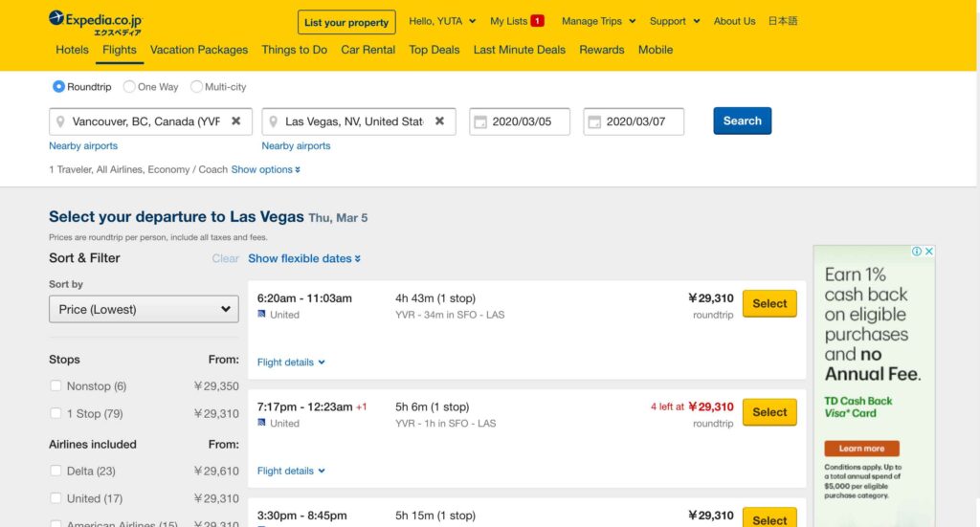Clear the Vancouver origin field with X
This screenshot has height=527, width=980.
tap(236, 121)
